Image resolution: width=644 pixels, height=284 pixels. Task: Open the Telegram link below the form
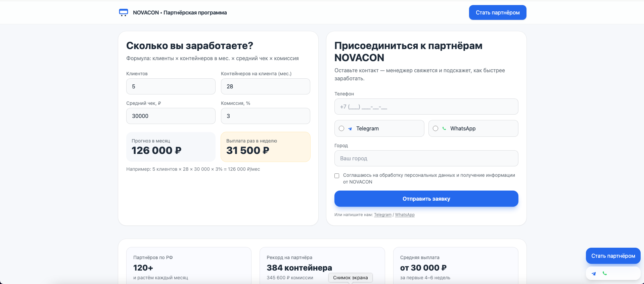pos(383,215)
